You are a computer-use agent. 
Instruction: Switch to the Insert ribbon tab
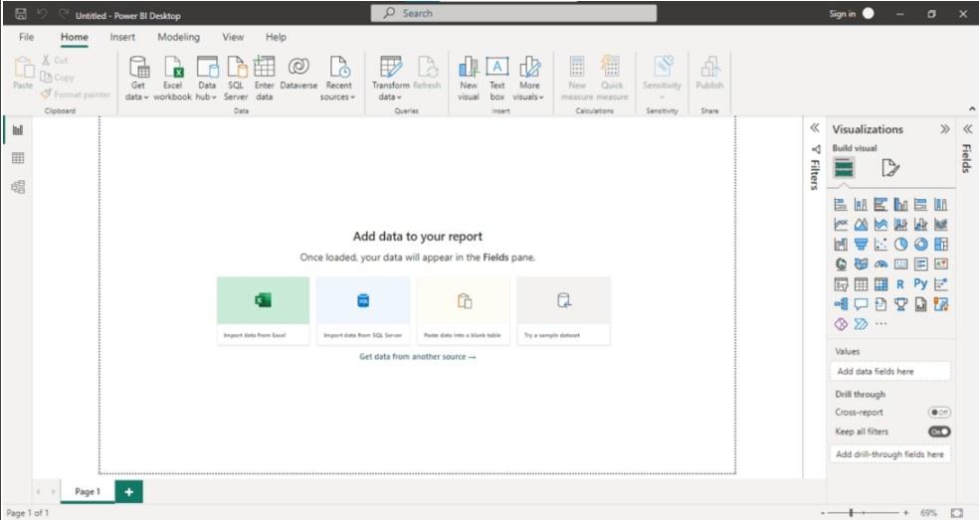tap(122, 37)
